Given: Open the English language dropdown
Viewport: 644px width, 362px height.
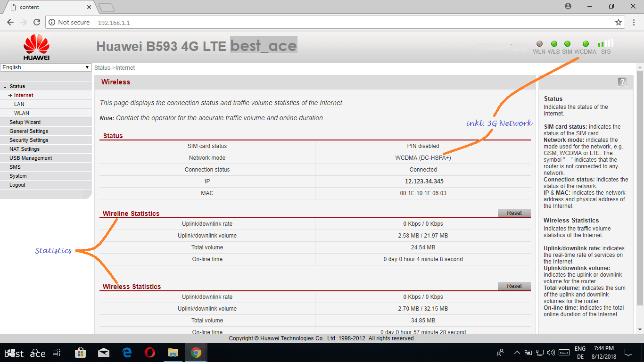Looking at the screenshot, I should (x=46, y=67).
